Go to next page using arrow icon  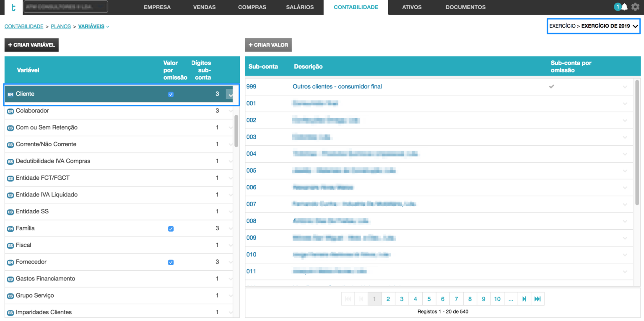pyautogui.click(x=524, y=299)
